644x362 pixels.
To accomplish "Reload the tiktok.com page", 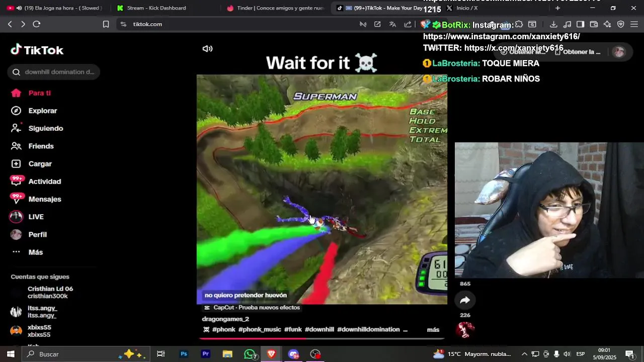I will coord(36,24).
